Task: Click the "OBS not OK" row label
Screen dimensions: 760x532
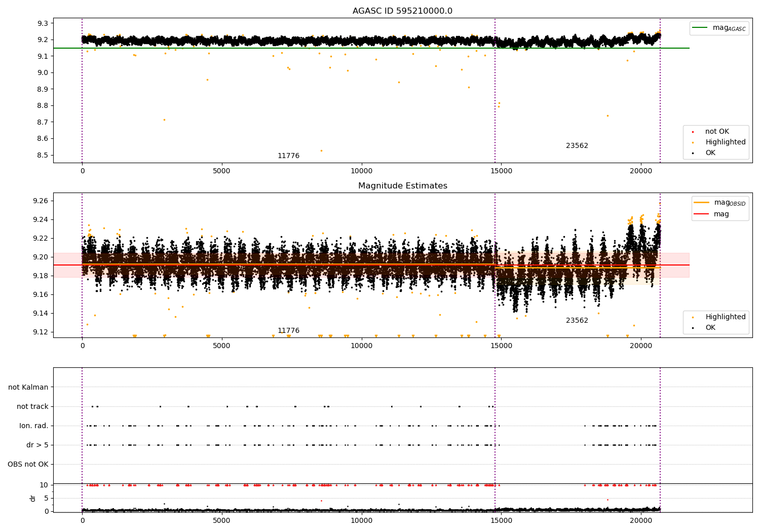Action: pos(28,465)
